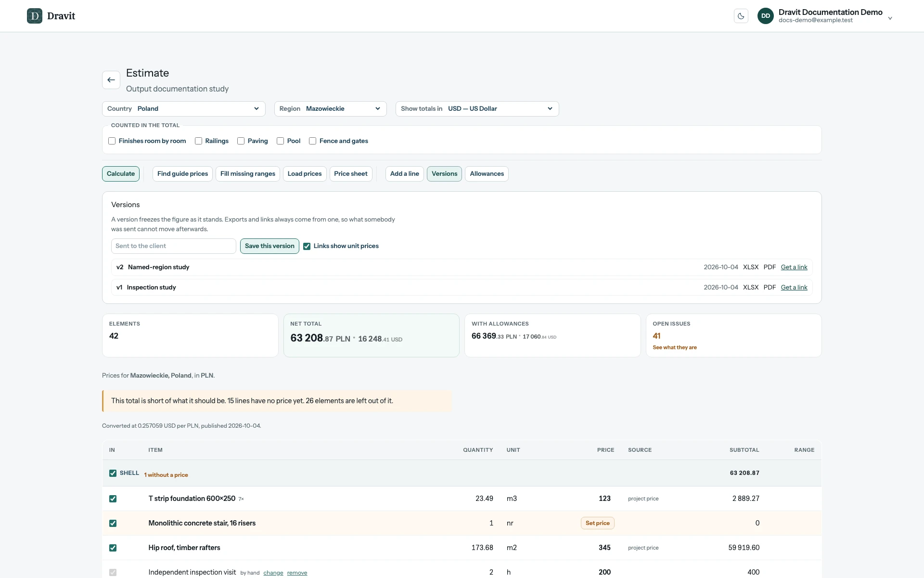Uncheck Links show unit prices
This screenshot has height=578, width=924.
[307, 246]
